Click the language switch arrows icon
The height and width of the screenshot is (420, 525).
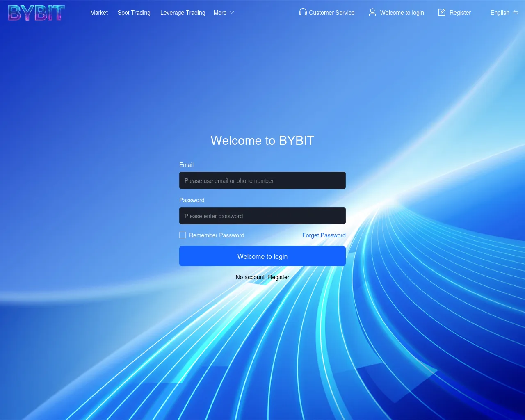[516, 13]
